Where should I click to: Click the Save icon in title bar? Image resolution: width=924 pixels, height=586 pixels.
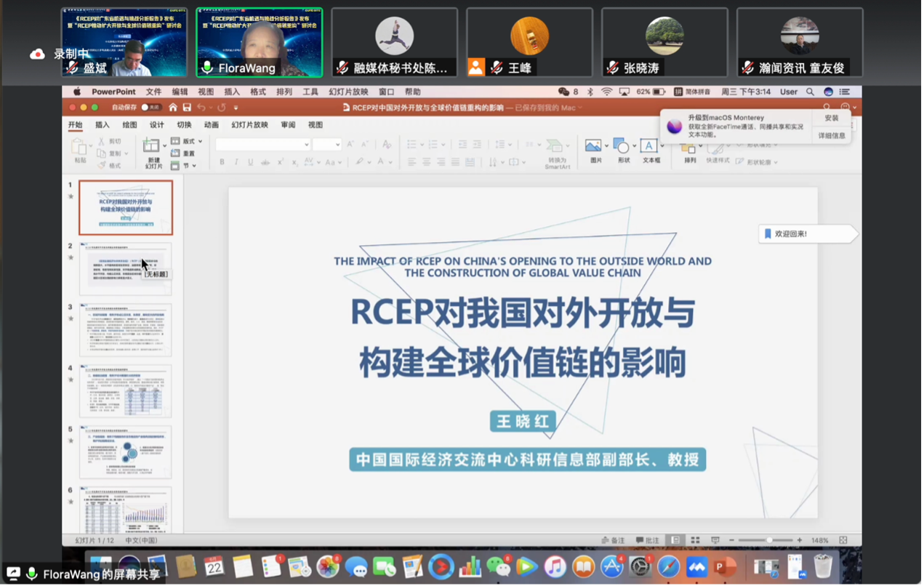(187, 108)
